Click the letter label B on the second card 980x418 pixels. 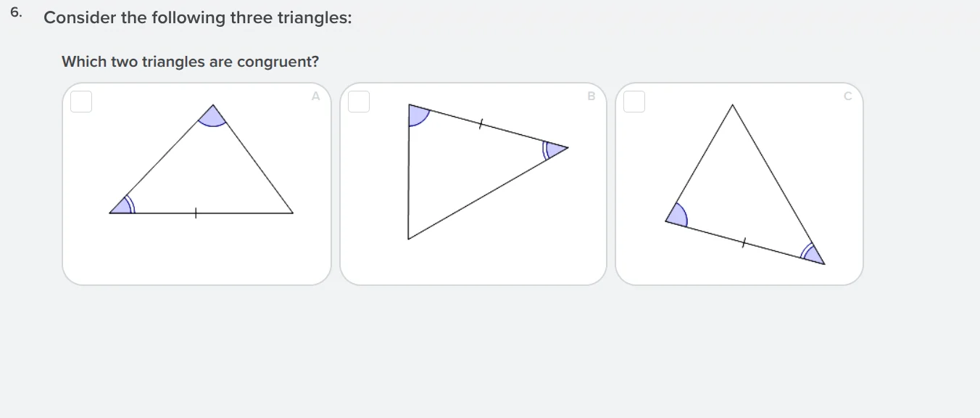(x=591, y=96)
